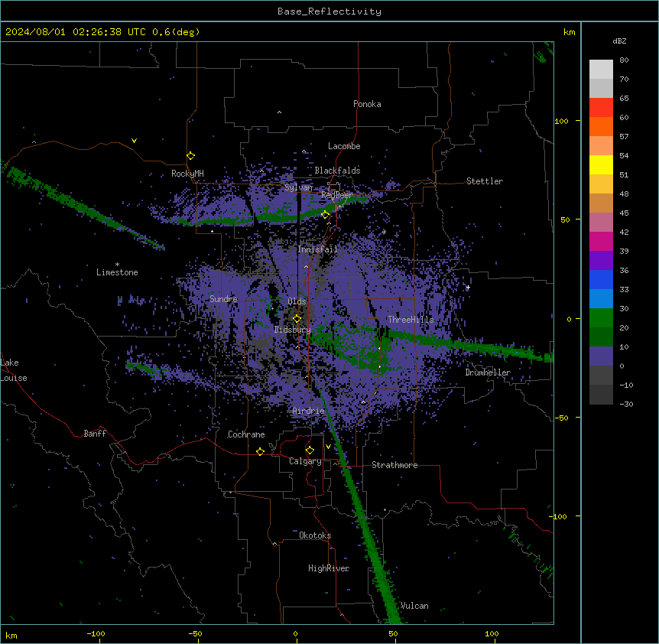Select the Airdrie label
The width and height of the screenshot is (659, 644).
308,411
